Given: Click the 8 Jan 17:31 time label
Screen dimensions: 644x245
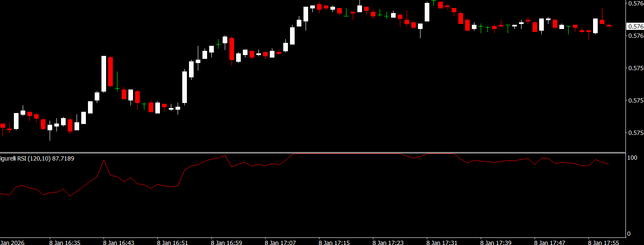Looking at the screenshot, I should [442, 242].
